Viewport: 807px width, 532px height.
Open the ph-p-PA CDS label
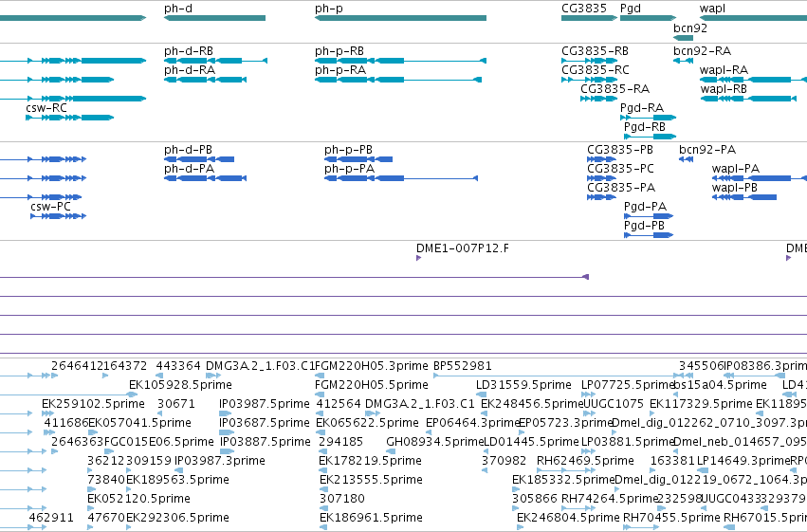pos(350,169)
